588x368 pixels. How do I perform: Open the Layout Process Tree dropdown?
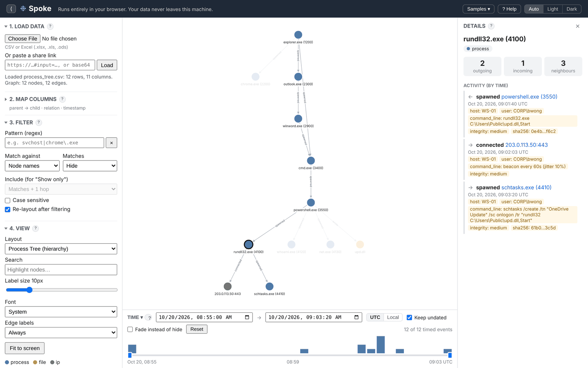(61, 249)
